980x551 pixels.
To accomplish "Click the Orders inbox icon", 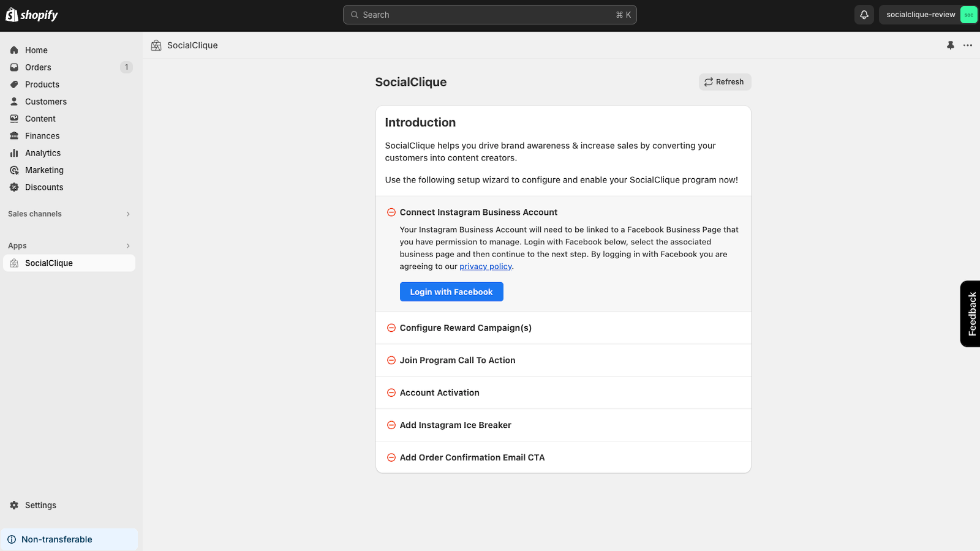I will click(x=14, y=67).
